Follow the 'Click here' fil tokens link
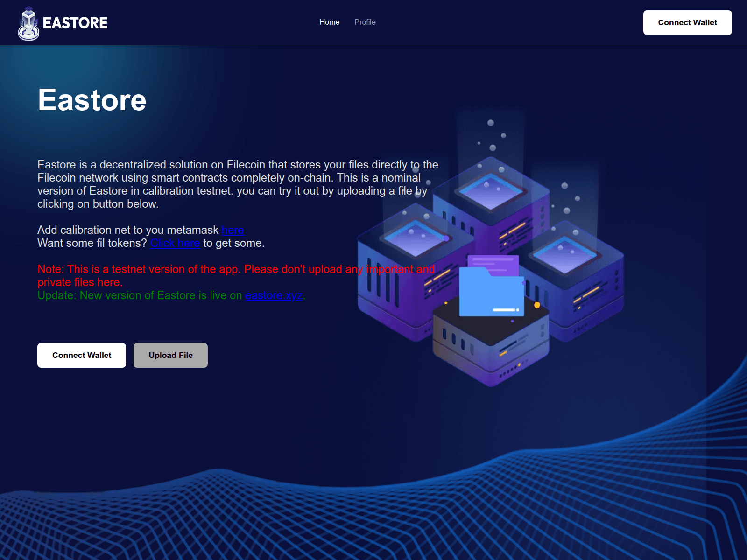This screenshot has width=747, height=560. tap(175, 243)
